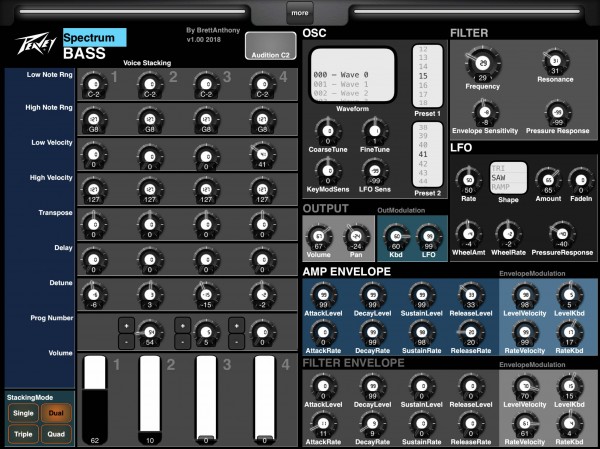This screenshot has width=600, height=449.
Task: Click the OutModulation Kbd knob
Action: (396, 238)
